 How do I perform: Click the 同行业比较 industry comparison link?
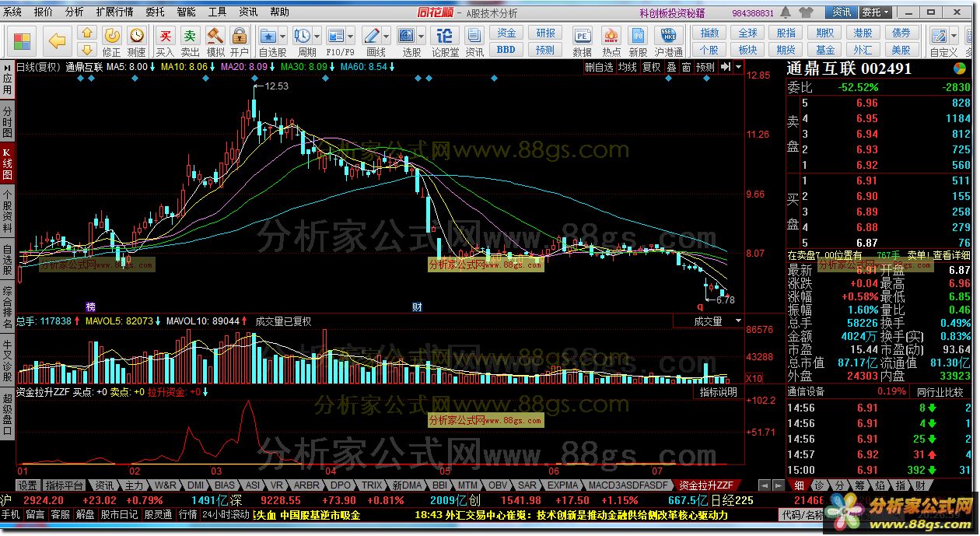pos(940,391)
